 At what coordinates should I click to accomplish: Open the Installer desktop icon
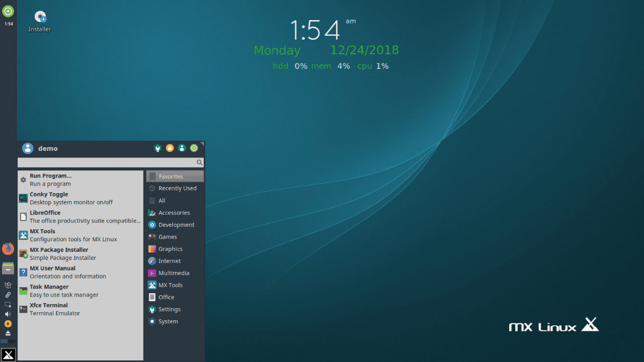[x=40, y=22]
